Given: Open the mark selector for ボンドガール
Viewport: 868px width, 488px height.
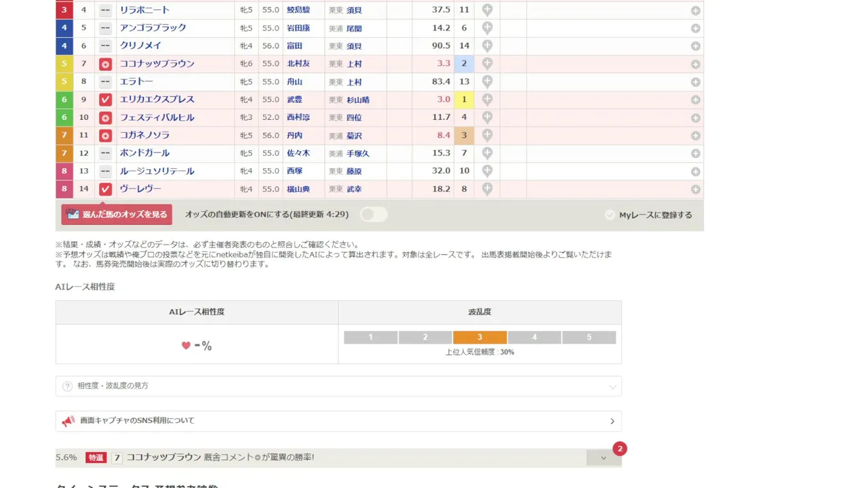Looking at the screenshot, I should 105,153.
